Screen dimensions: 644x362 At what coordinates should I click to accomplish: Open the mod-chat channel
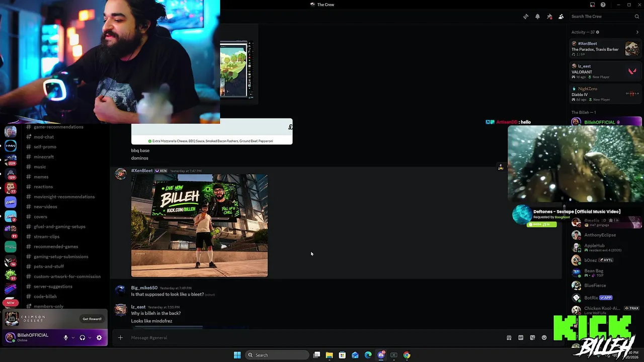point(44,137)
